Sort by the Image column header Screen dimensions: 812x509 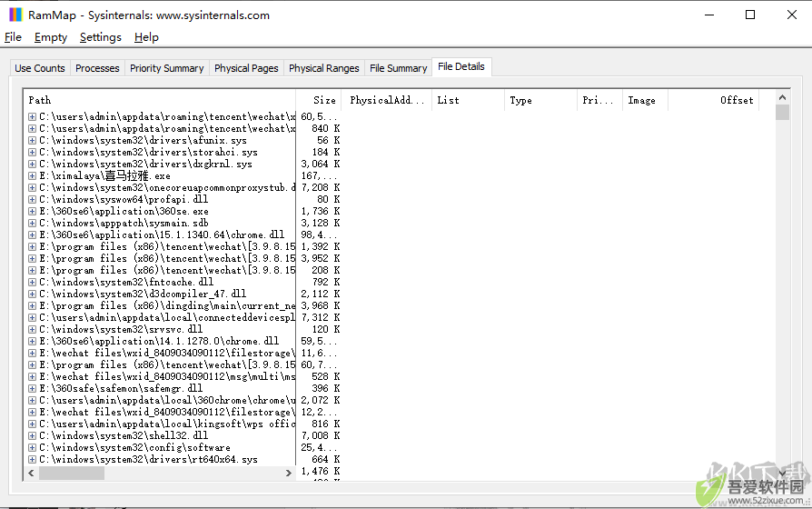coord(645,100)
